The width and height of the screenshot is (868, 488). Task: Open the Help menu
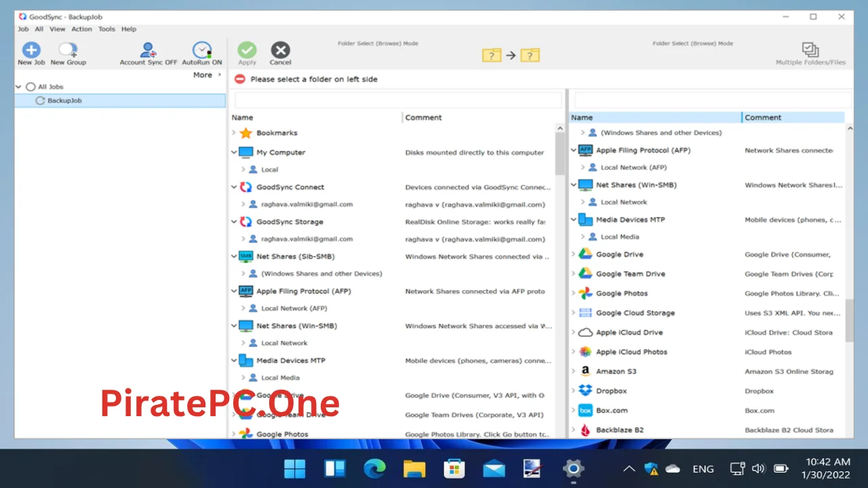coord(129,29)
